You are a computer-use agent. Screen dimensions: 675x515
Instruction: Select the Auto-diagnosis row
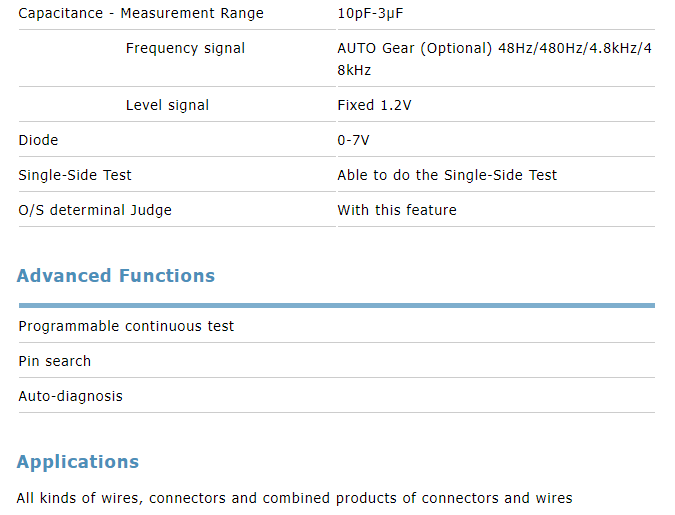click(337, 396)
